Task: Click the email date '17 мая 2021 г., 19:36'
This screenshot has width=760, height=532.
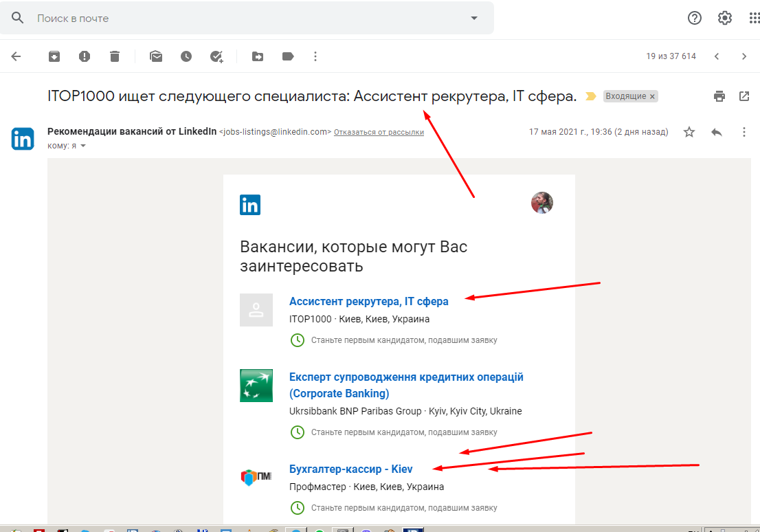Action: pyautogui.click(x=599, y=132)
